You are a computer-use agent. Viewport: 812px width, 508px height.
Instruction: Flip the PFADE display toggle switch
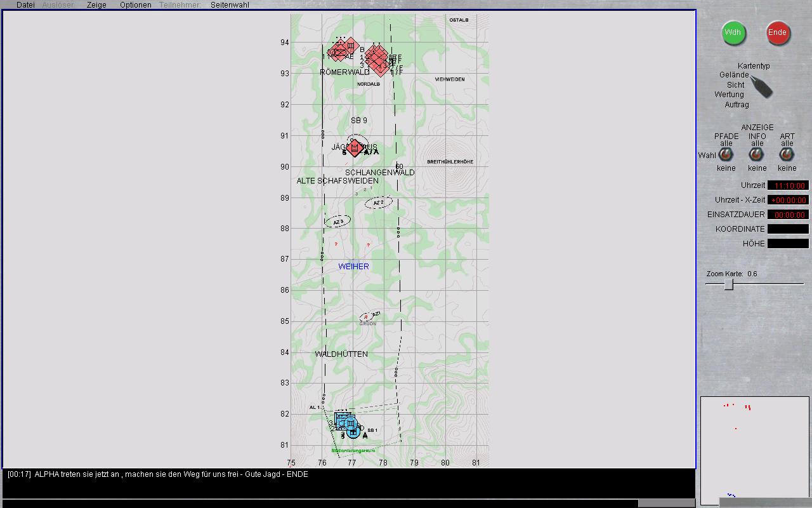click(x=726, y=155)
